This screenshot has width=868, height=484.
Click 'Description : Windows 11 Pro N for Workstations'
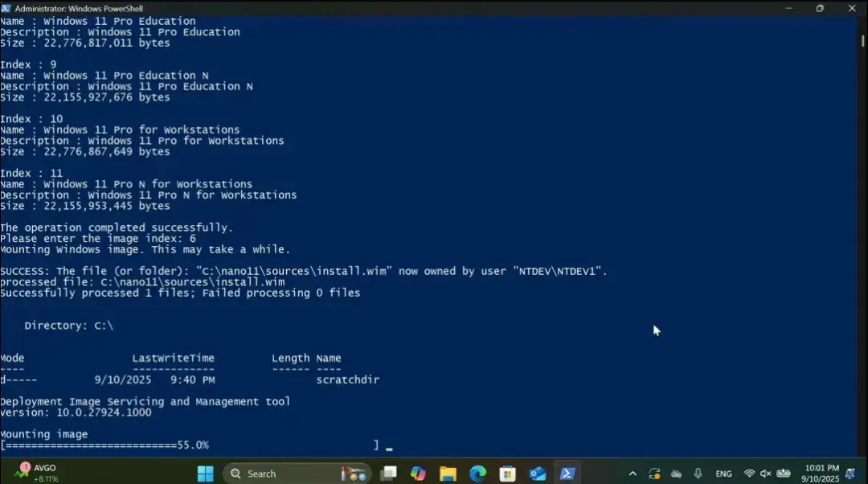(x=149, y=195)
